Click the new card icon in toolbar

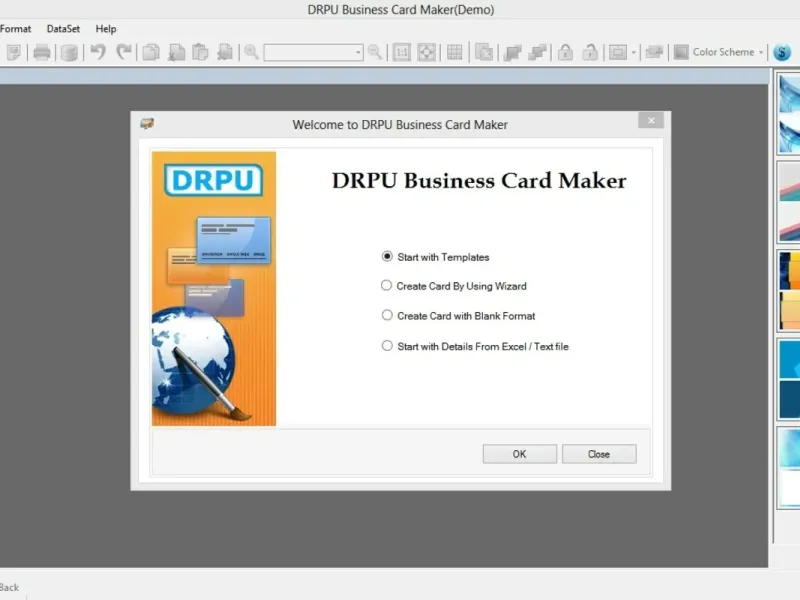(14, 52)
